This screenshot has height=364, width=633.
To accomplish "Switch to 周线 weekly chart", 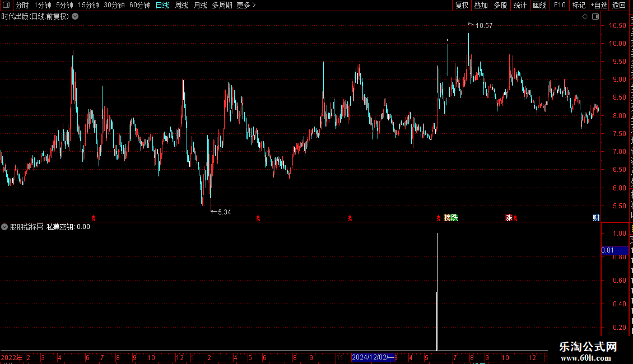I will pos(181,5).
